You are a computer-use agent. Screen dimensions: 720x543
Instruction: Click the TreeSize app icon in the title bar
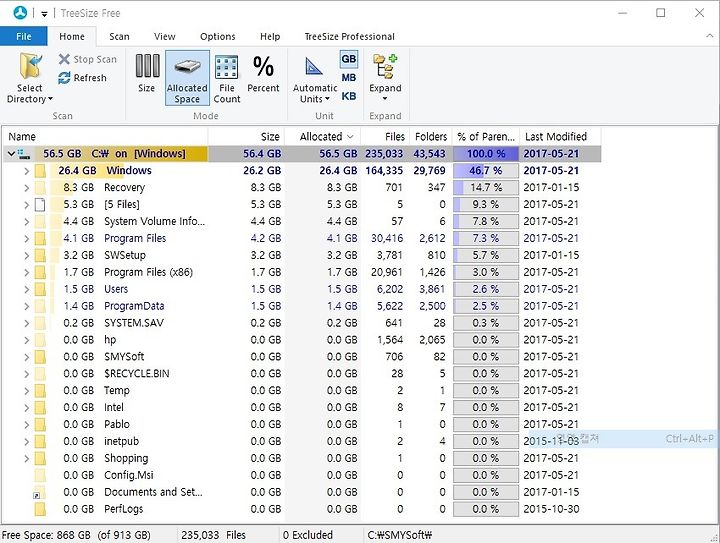click(20, 12)
